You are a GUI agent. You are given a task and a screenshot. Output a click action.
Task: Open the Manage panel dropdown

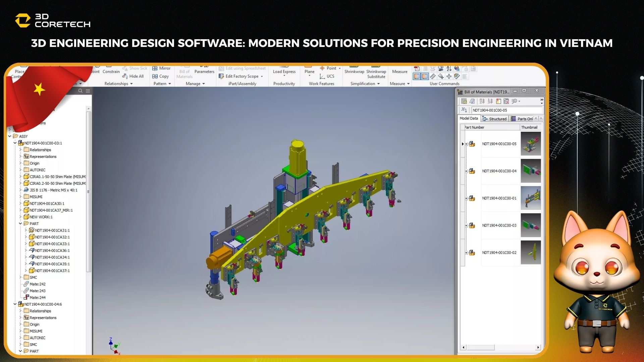coord(204,84)
